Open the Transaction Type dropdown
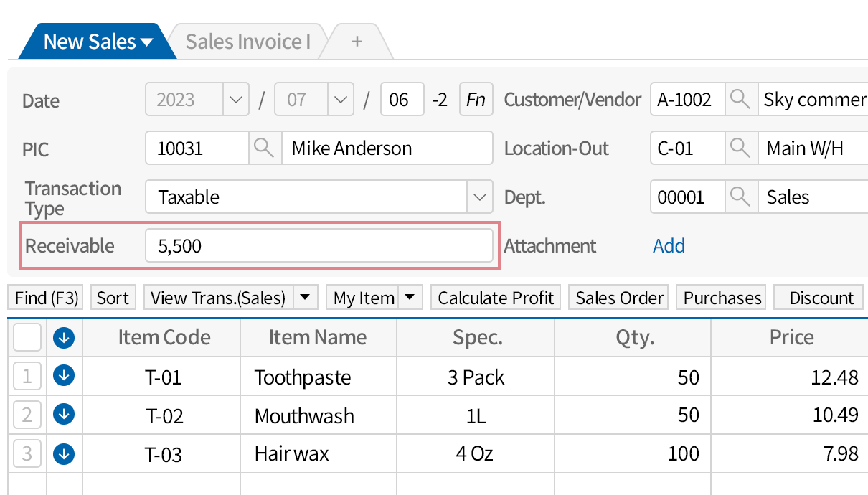This screenshot has height=495, width=868. pos(479,197)
